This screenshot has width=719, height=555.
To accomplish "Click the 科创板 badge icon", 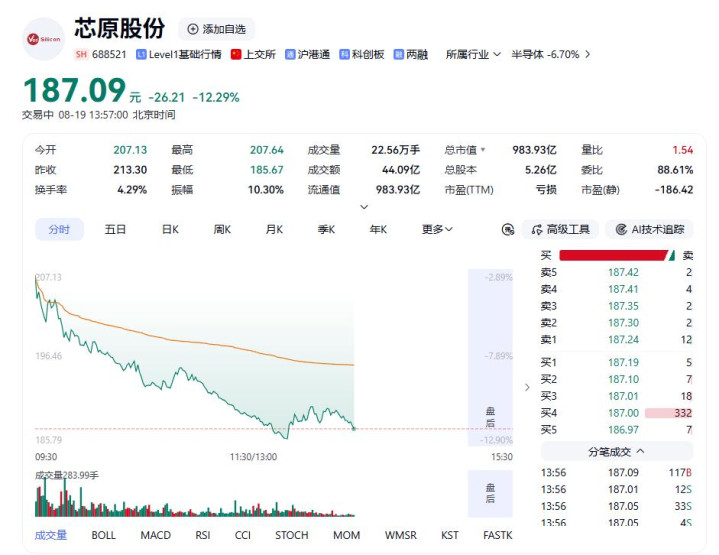I will click(344, 55).
